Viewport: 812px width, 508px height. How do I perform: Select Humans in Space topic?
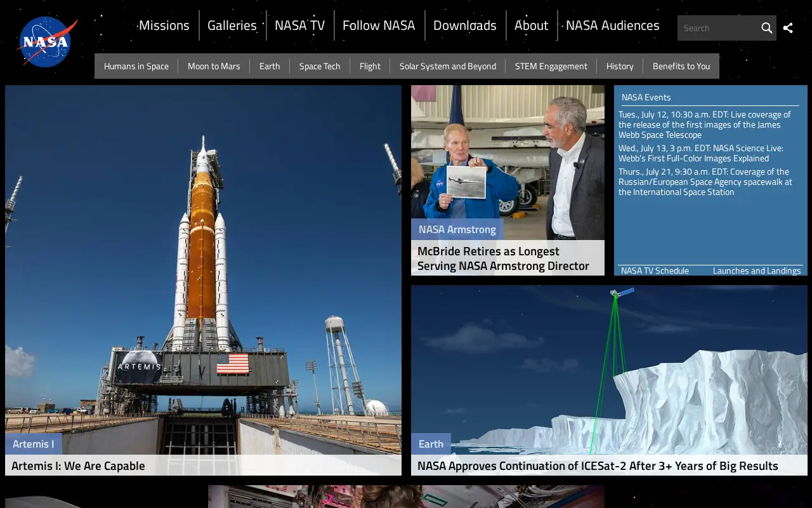tap(136, 66)
